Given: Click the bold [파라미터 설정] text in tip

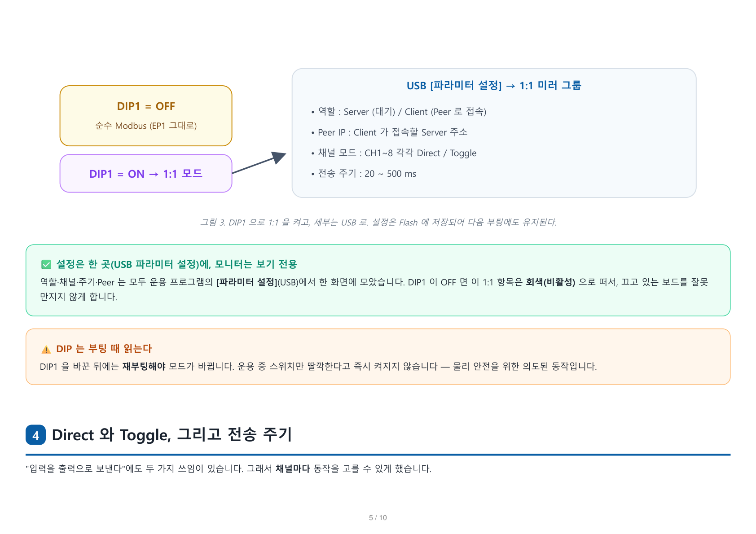Looking at the screenshot, I should coord(246,282).
